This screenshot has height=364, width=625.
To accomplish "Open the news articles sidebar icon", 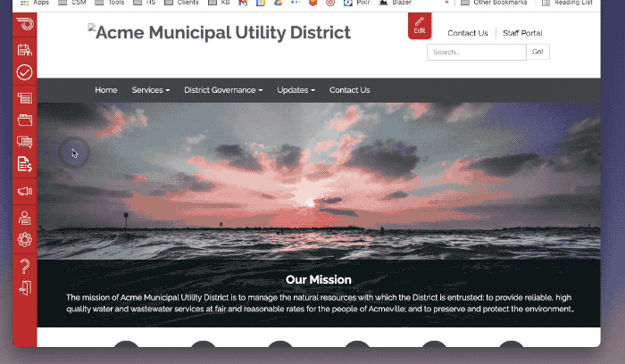I will tap(25, 98).
